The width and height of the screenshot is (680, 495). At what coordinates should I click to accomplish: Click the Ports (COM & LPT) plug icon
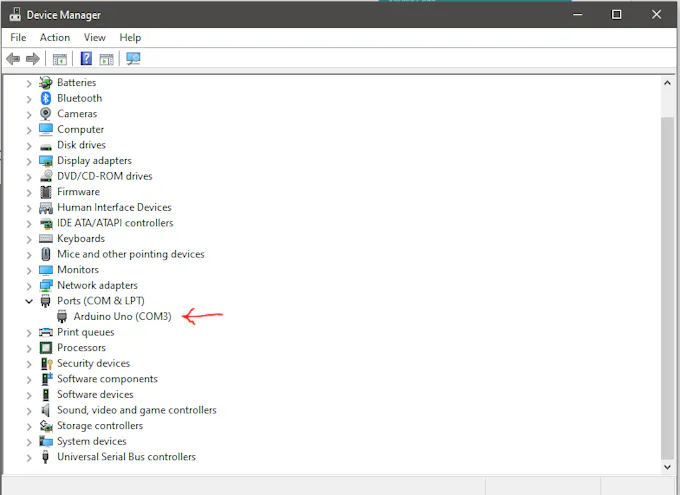pyautogui.click(x=46, y=301)
